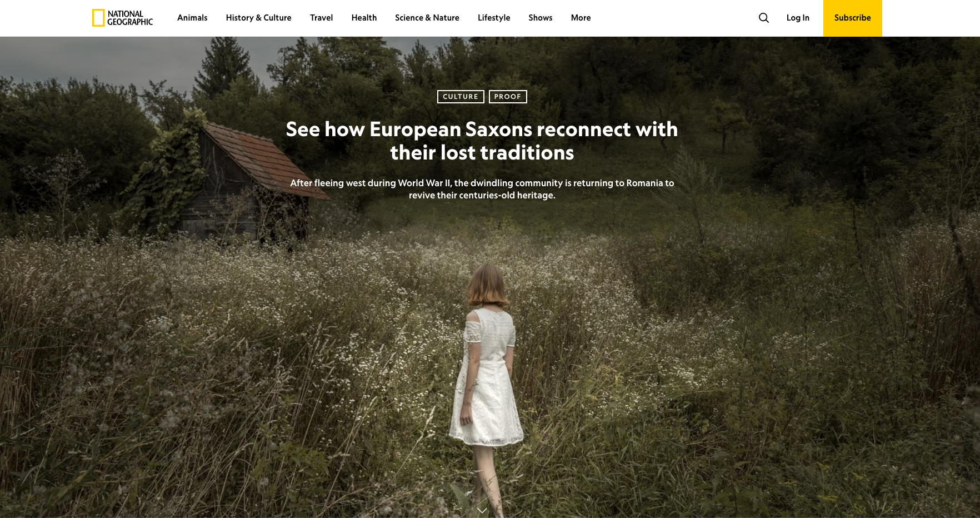Screen dimensions: 980x518
Task: Go to the Travel section
Action: (x=321, y=18)
